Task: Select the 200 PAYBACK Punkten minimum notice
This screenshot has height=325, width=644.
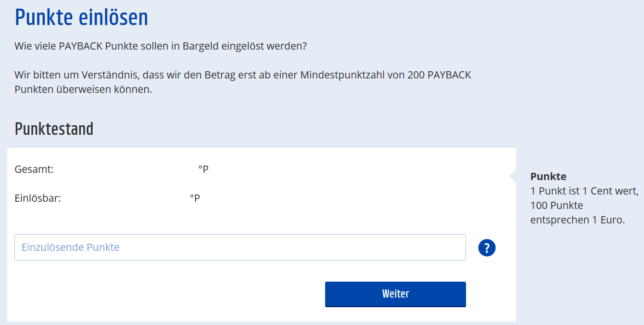Action: click(x=243, y=82)
